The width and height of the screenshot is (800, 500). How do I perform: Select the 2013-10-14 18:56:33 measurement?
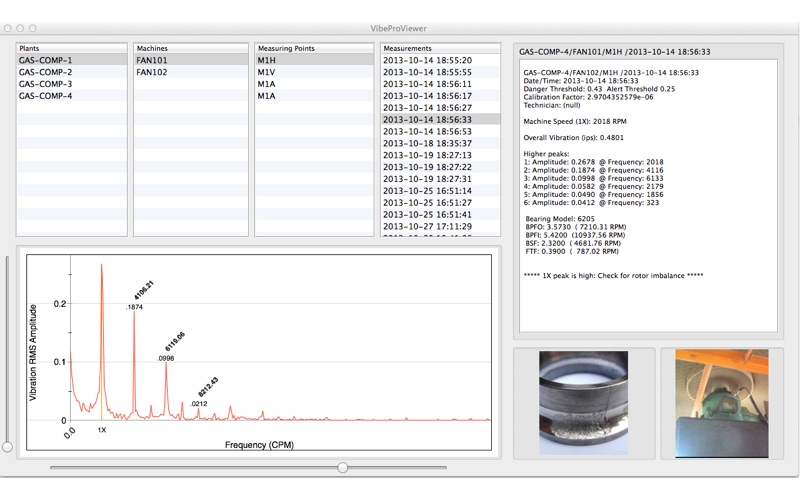pyautogui.click(x=427, y=119)
